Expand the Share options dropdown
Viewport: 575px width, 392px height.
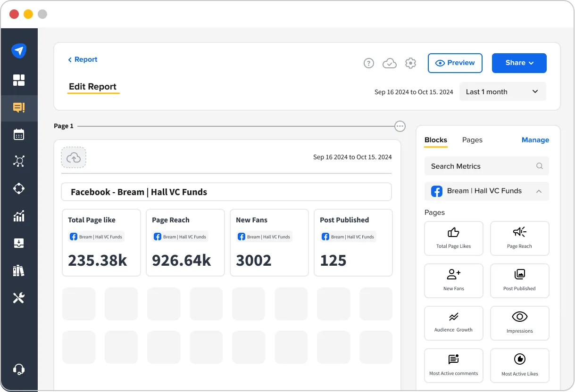pyautogui.click(x=519, y=63)
